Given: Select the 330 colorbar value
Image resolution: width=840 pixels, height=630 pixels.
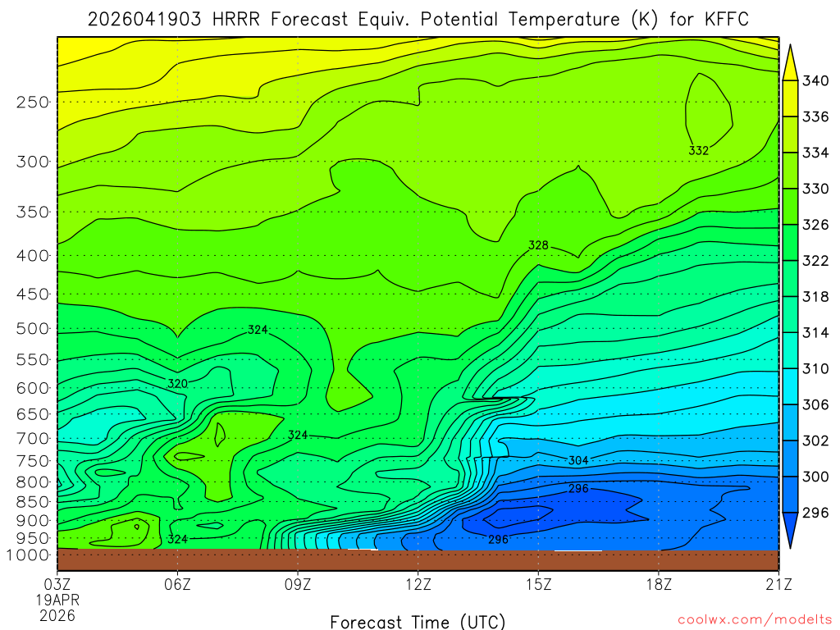Looking at the screenshot, I should [x=815, y=189].
